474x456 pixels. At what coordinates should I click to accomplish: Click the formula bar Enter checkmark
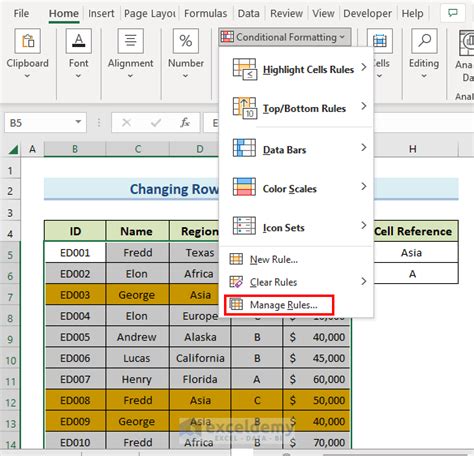click(156, 123)
